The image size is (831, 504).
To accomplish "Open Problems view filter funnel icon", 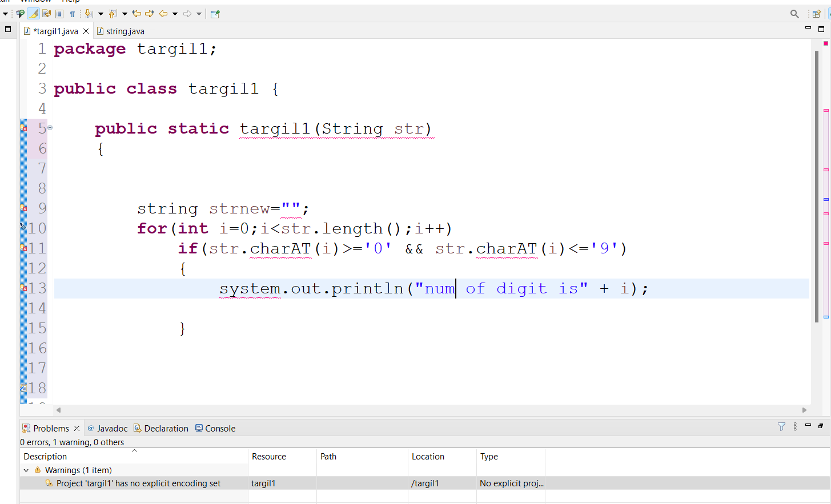I will (781, 426).
